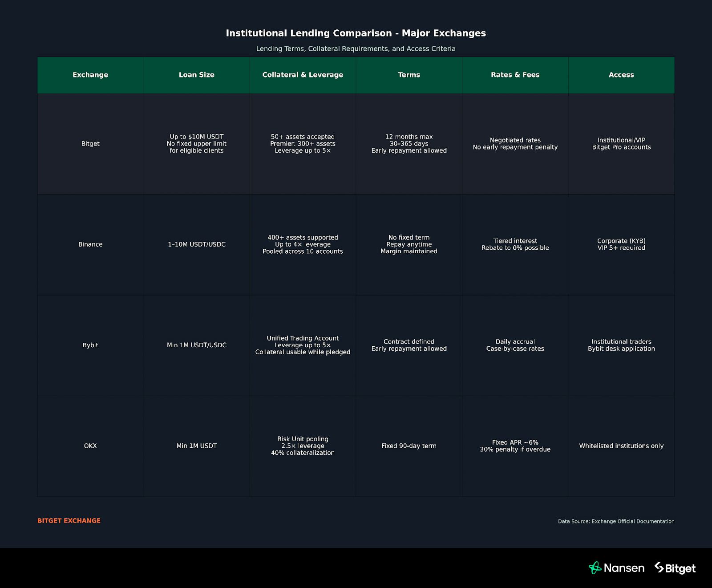Screen dimensions: 712x588
Task: Select the Exchange column header
Action: click(x=90, y=75)
